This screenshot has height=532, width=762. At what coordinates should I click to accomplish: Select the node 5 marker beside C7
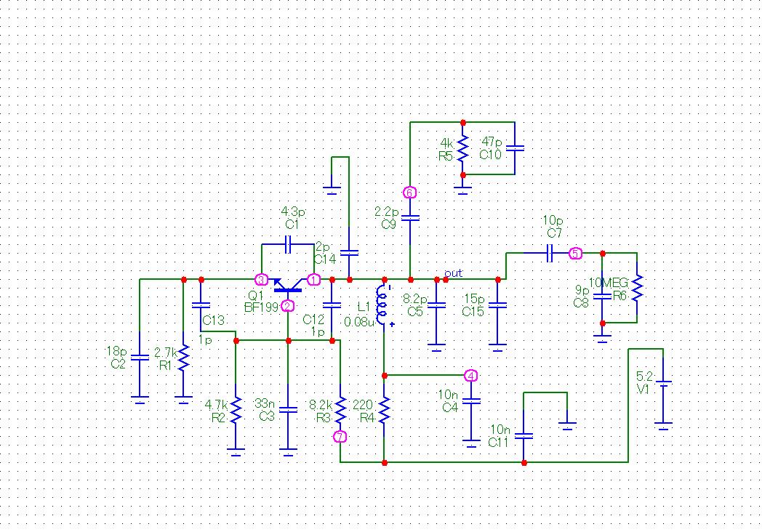(x=575, y=254)
